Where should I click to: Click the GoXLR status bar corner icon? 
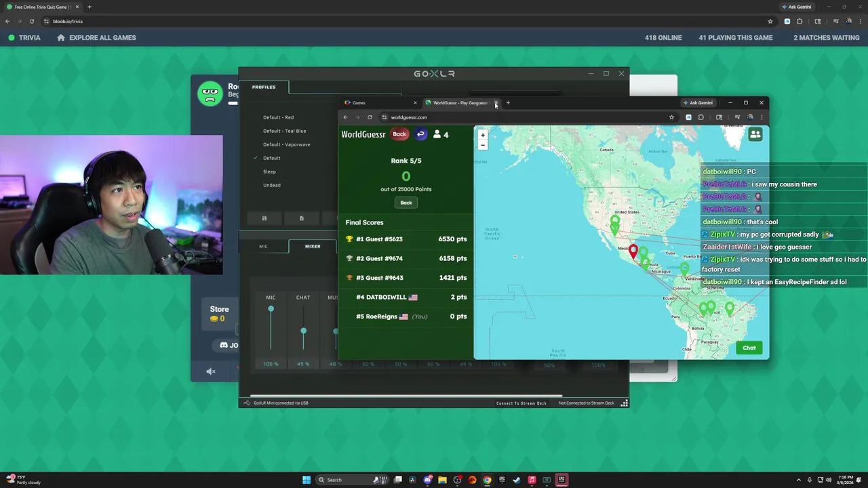point(625,403)
